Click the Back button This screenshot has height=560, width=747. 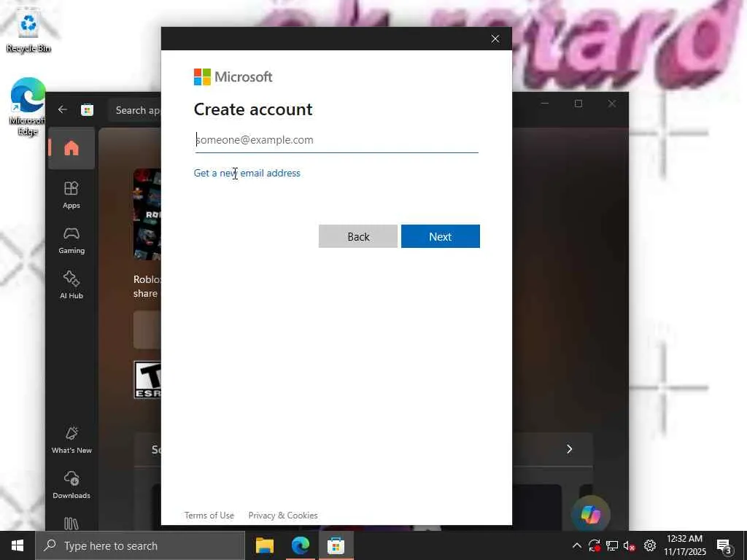point(357,236)
